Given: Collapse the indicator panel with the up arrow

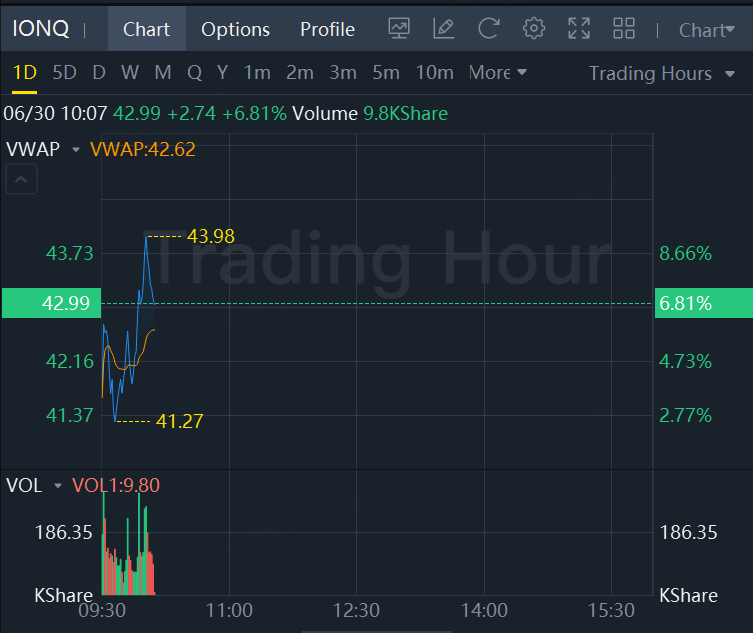Looking at the screenshot, I should point(22,180).
